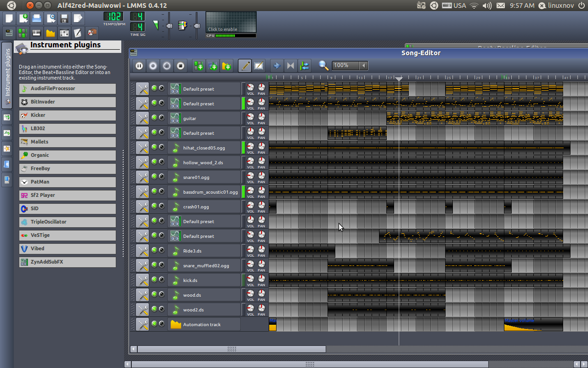Viewport: 588px width, 368px height.
Task: Toggle solo on the snare01.ogg track
Action: 162,177
